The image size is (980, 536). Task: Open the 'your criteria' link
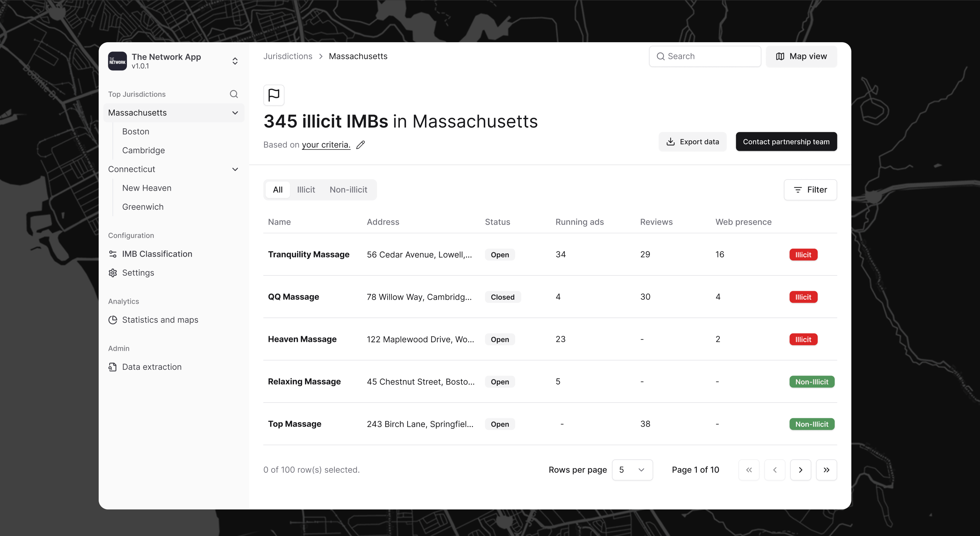pyautogui.click(x=326, y=145)
